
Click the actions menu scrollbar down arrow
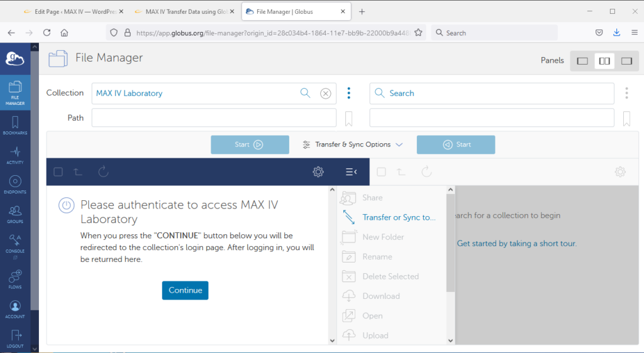point(450,340)
